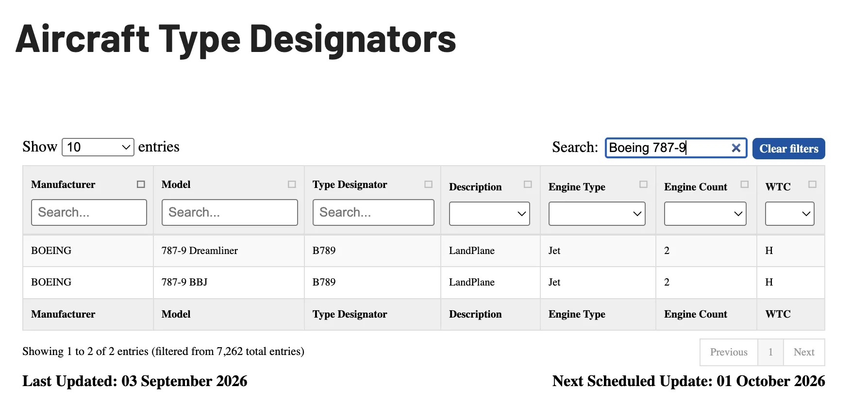Go to the Previous page
868x406 pixels.
[x=729, y=352]
